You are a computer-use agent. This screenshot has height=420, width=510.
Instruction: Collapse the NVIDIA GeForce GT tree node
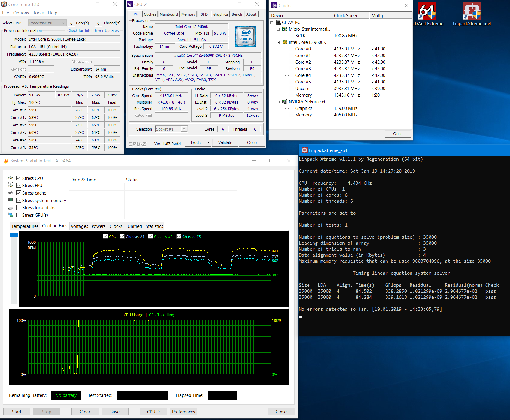click(x=278, y=101)
